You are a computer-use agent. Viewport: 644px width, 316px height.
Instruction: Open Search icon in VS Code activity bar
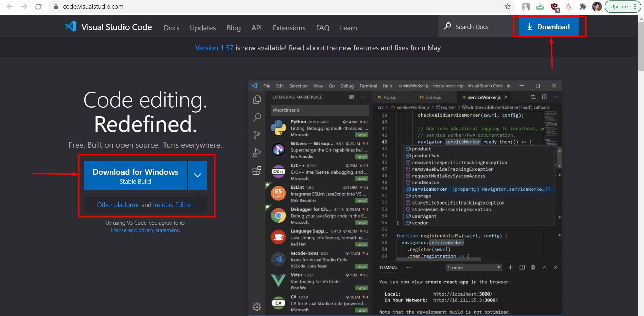[x=257, y=117]
